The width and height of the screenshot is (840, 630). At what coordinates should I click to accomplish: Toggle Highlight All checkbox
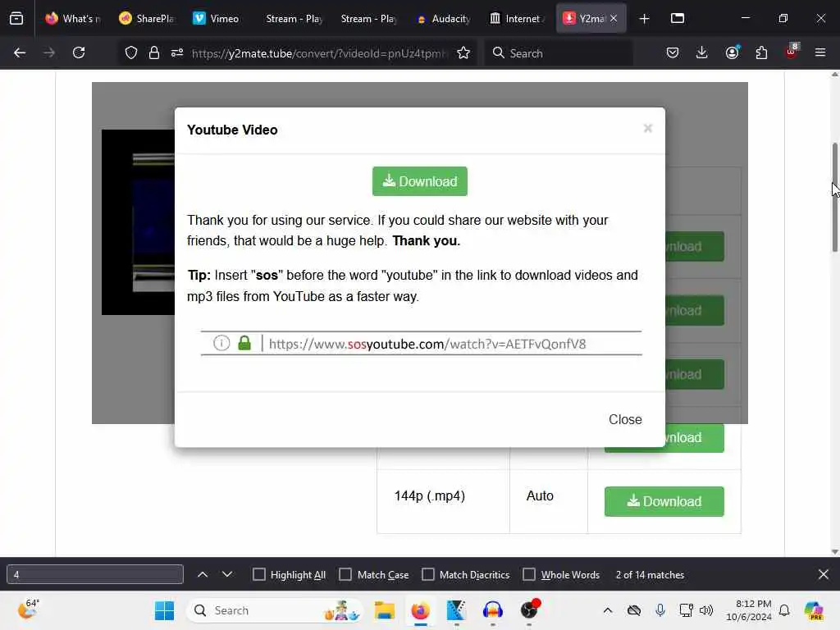pos(258,574)
